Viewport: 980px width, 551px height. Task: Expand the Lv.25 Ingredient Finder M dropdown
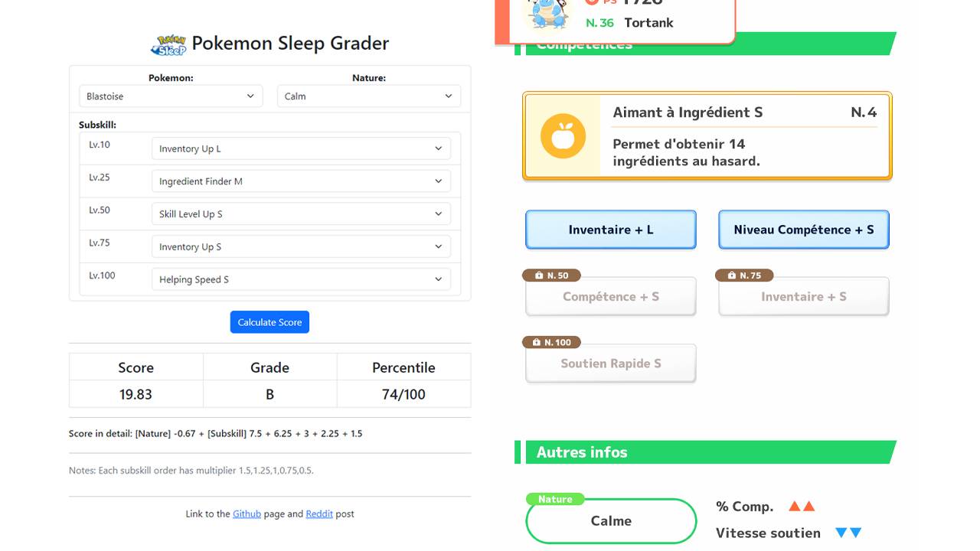pos(301,181)
